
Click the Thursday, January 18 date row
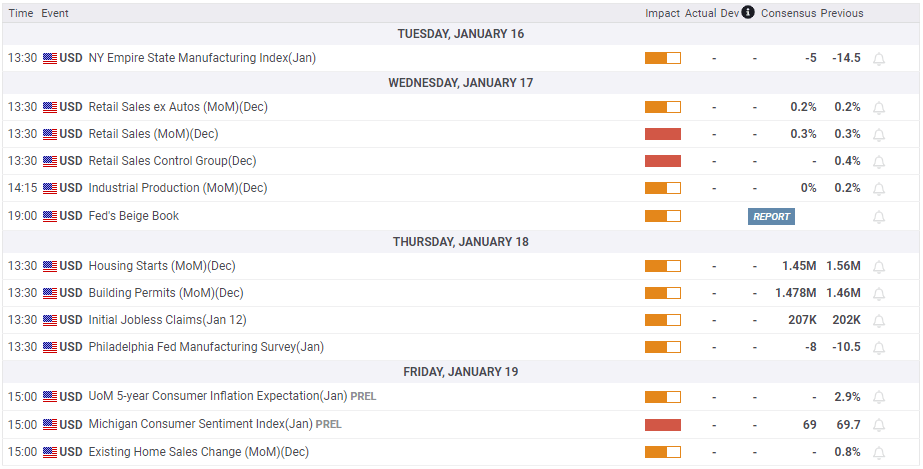point(460,241)
